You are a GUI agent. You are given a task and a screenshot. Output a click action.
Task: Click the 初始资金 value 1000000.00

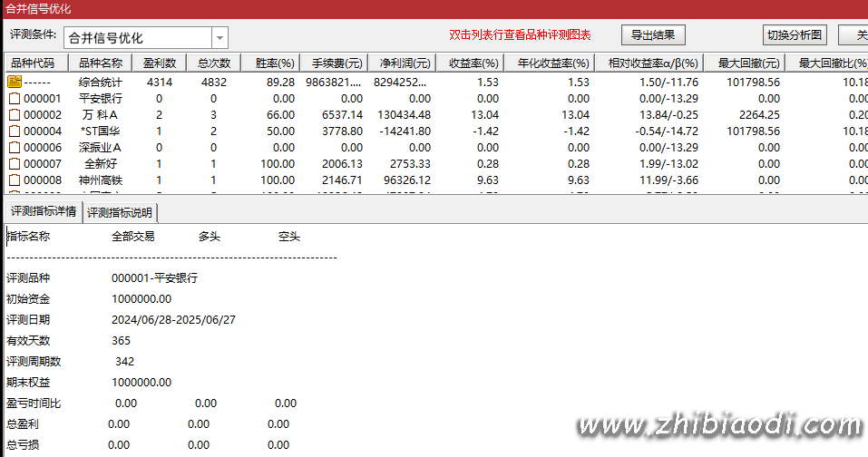(141, 299)
